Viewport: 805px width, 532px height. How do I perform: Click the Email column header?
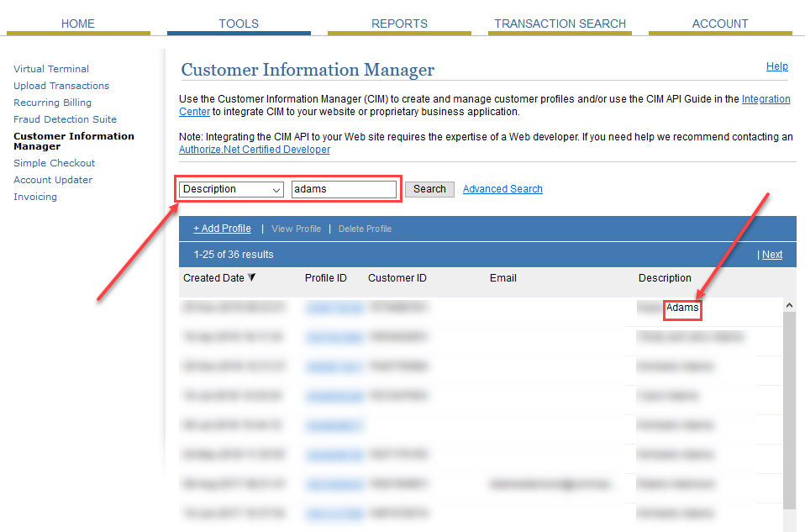coord(503,278)
